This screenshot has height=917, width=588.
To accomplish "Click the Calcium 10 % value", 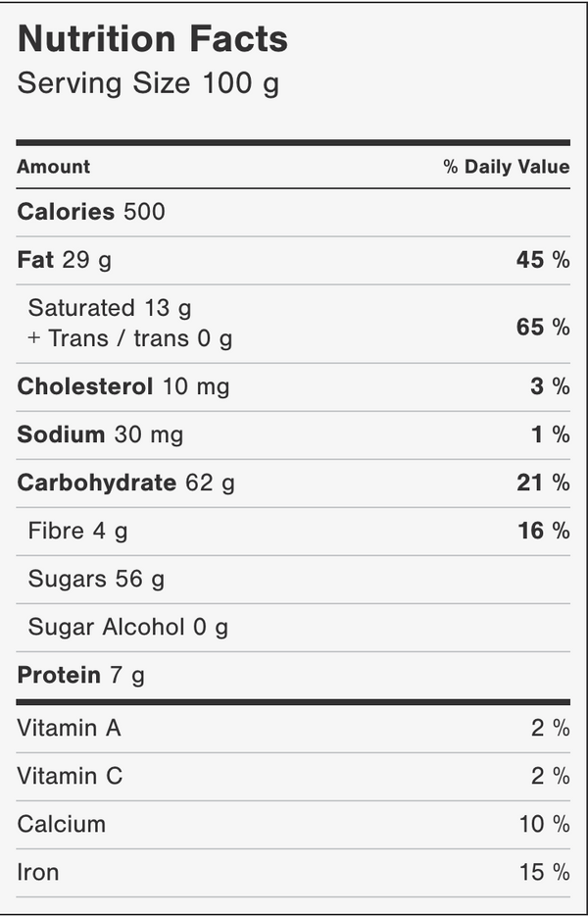I will click(544, 824).
